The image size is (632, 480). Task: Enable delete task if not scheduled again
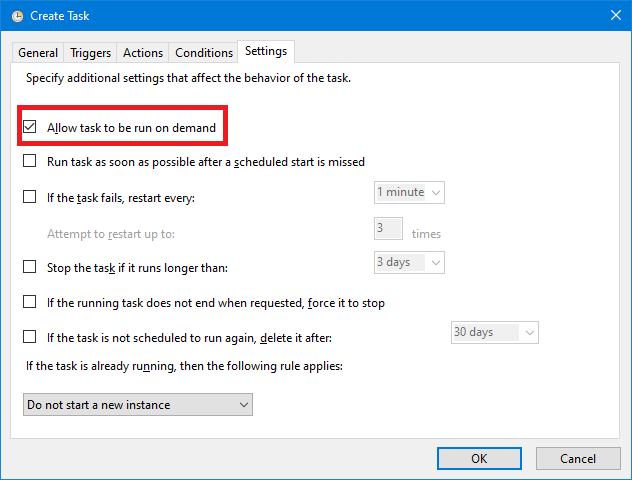pyautogui.click(x=29, y=337)
